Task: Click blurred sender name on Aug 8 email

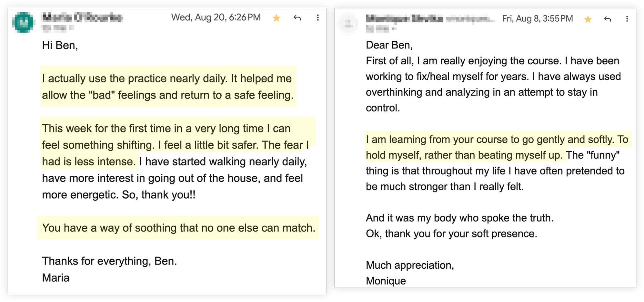Action: click(404, 18)
